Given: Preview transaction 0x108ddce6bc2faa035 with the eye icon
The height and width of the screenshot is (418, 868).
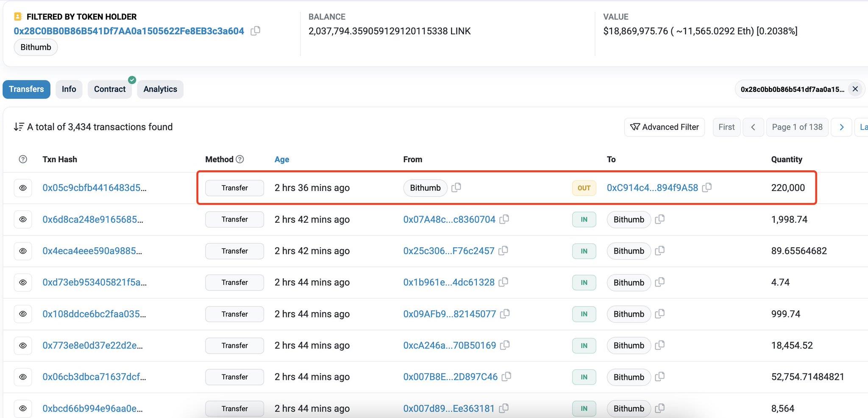Looking at the screenshot, I should click(x=23, y=314).
